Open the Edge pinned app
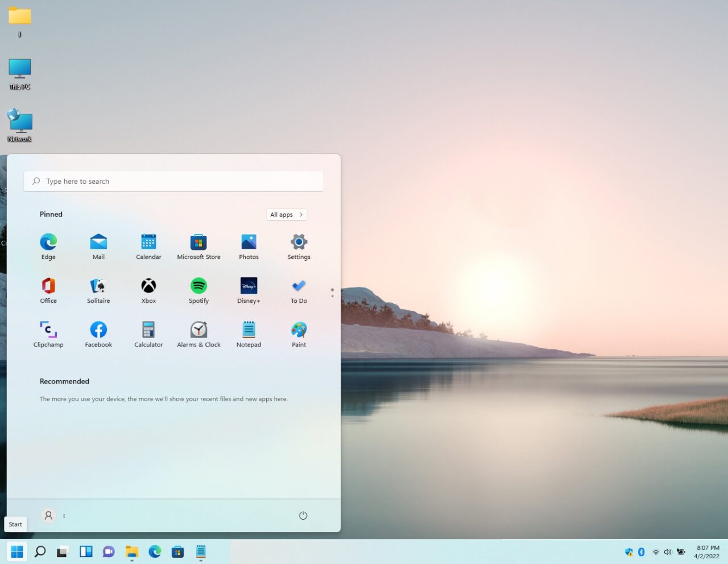The height and width of the screenshot is (564, 728). point(48,246)
